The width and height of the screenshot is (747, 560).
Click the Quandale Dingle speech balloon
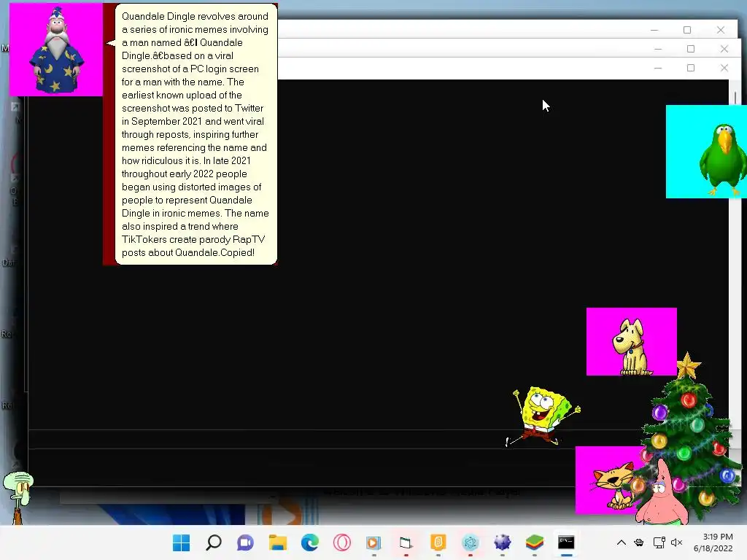click(196, 134)
